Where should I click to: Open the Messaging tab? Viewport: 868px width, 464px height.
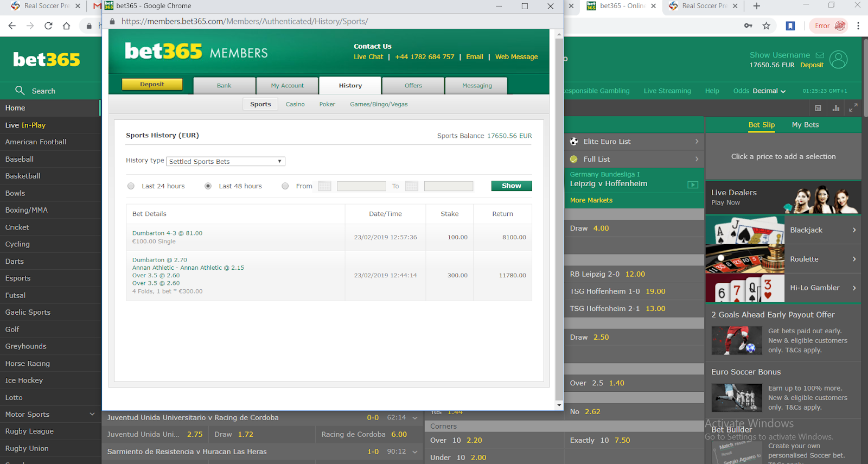[x=477, y=86]
